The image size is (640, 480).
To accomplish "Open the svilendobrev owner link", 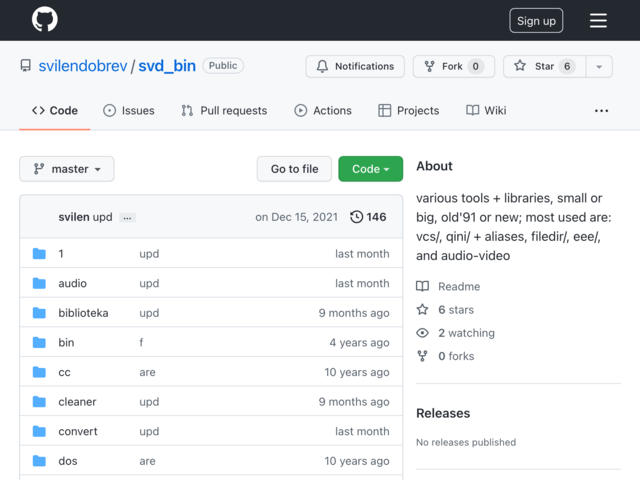I will 83,66.
